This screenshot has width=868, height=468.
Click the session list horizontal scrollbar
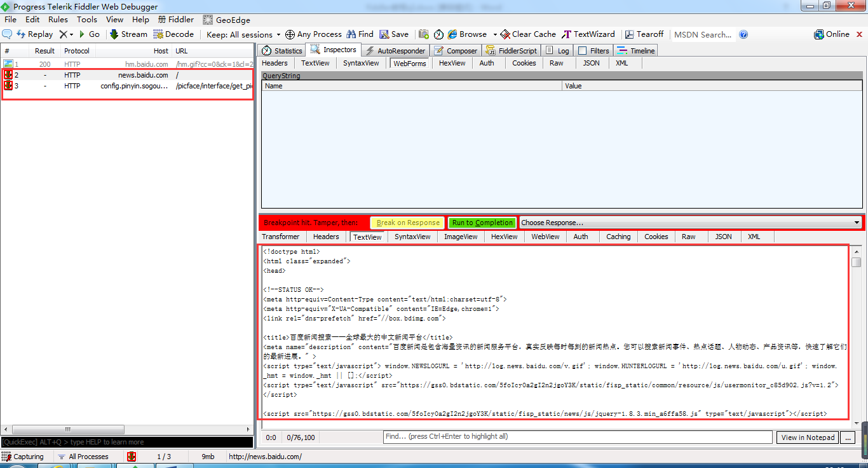coord(127,430)
